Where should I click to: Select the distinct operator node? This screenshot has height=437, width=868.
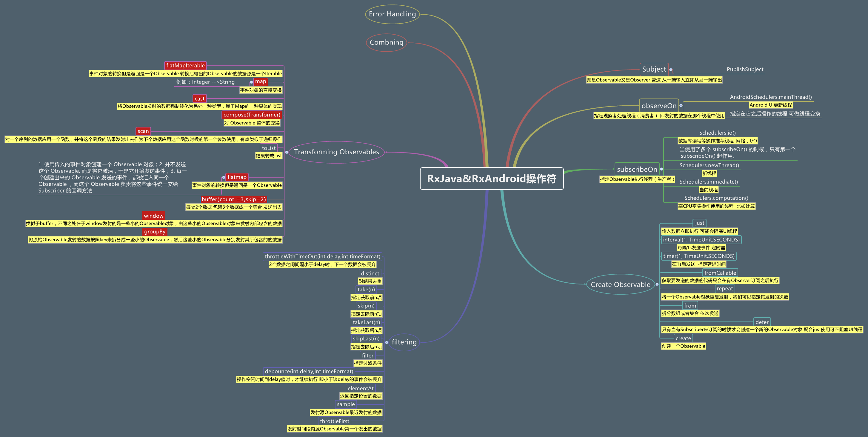[x=370, y=273]
